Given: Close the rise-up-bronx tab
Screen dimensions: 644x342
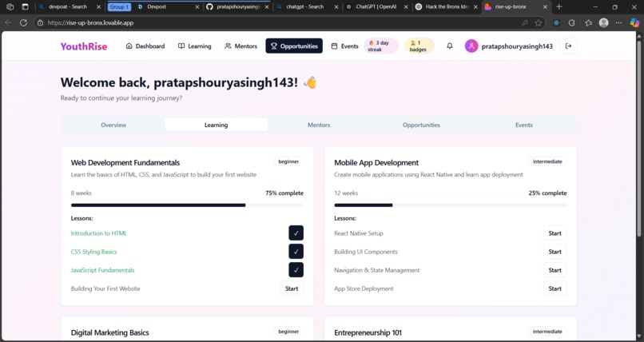Looking at the screenshot, I should (x=545, y=7).
